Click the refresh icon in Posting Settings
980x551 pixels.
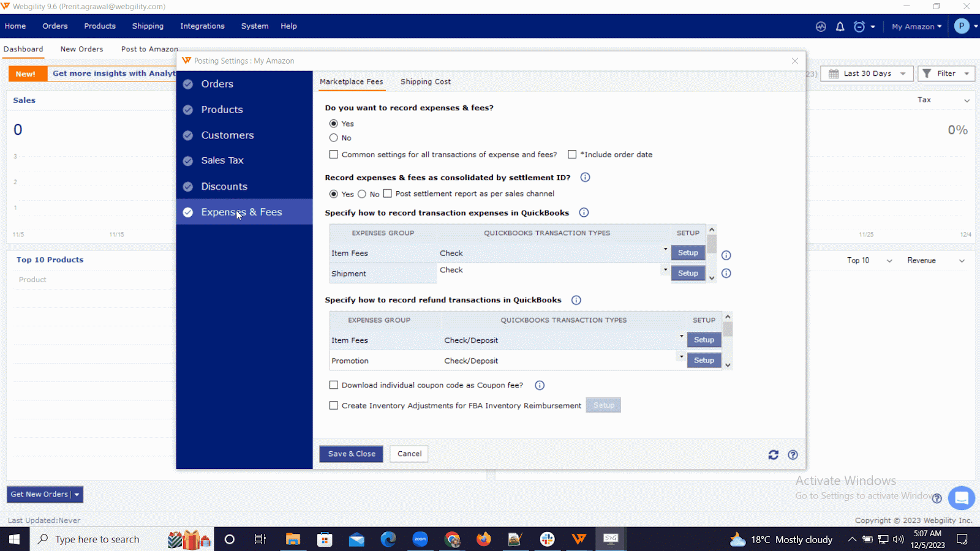tap(774, 455)
